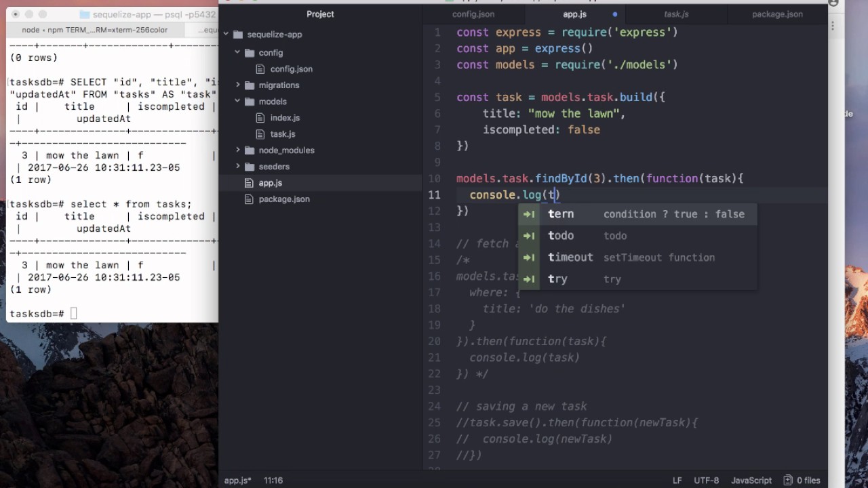Click the line 5 const task code
The height and width of the screenshot is (488, 868).
tap(561, 98)
